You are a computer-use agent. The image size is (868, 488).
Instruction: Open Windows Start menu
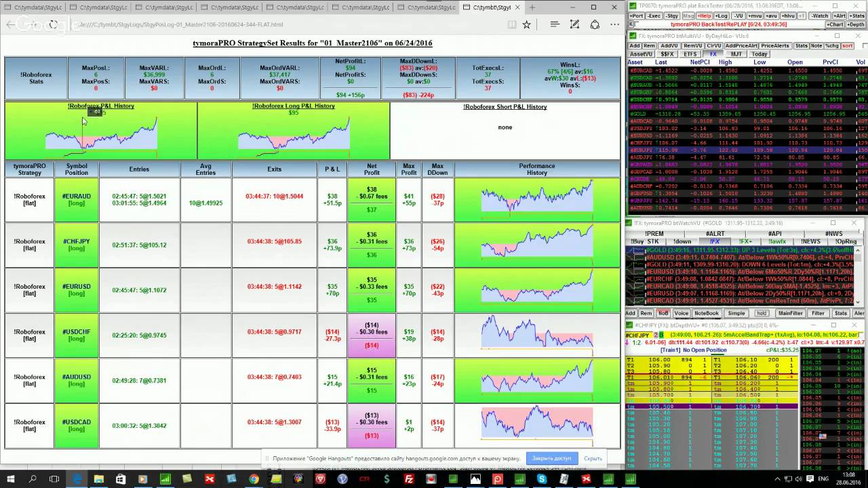click(x=10, y=479)
